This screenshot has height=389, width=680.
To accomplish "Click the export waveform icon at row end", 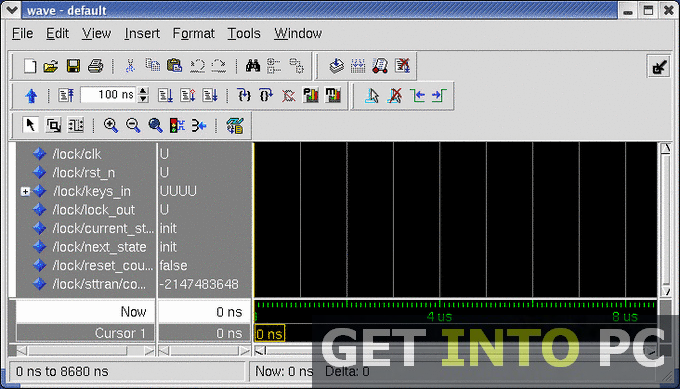I will [x=235, y=125].
